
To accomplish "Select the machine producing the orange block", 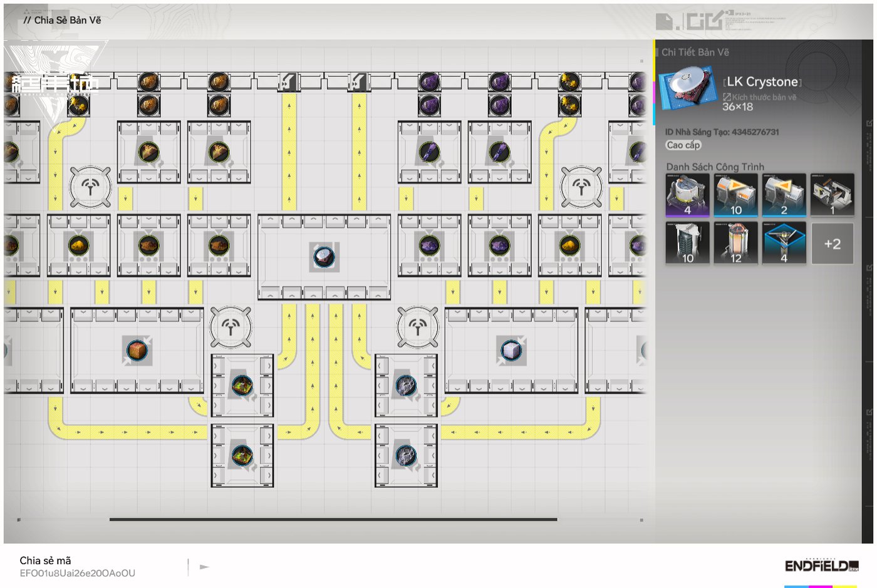I will pos(137,350).
